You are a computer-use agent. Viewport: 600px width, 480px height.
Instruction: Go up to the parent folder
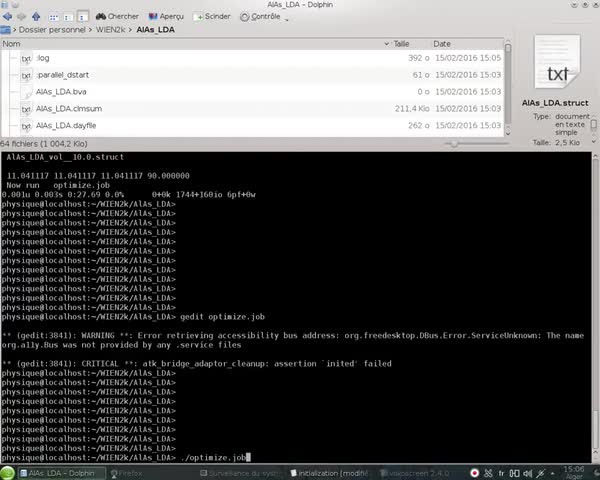pos(36,16)
